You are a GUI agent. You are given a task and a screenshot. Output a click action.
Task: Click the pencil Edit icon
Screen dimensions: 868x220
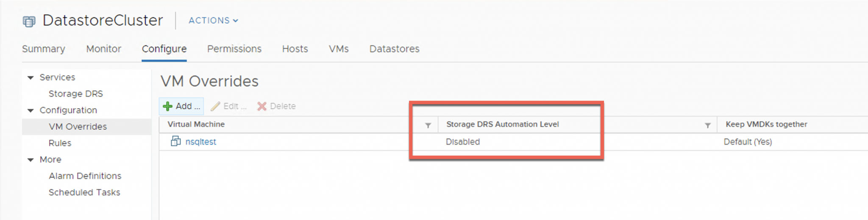tap(216, 106)
